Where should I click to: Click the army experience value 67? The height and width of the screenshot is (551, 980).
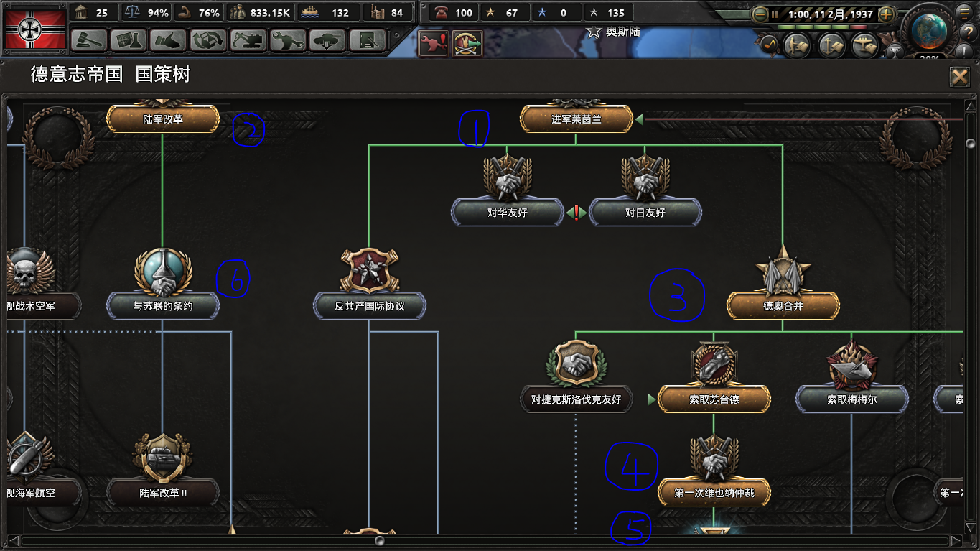(505, 12)
